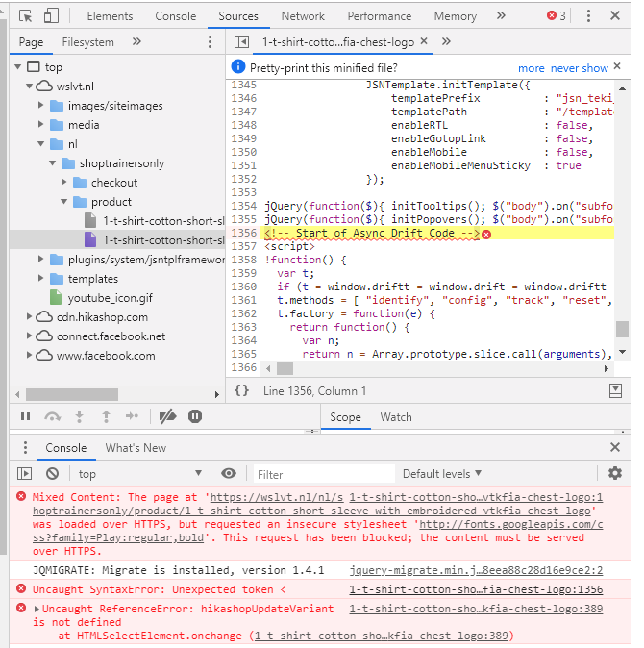Show more navigator tabs after Filesystem
The height and width of the screenshot is (648, 644).
click(136, 41)
